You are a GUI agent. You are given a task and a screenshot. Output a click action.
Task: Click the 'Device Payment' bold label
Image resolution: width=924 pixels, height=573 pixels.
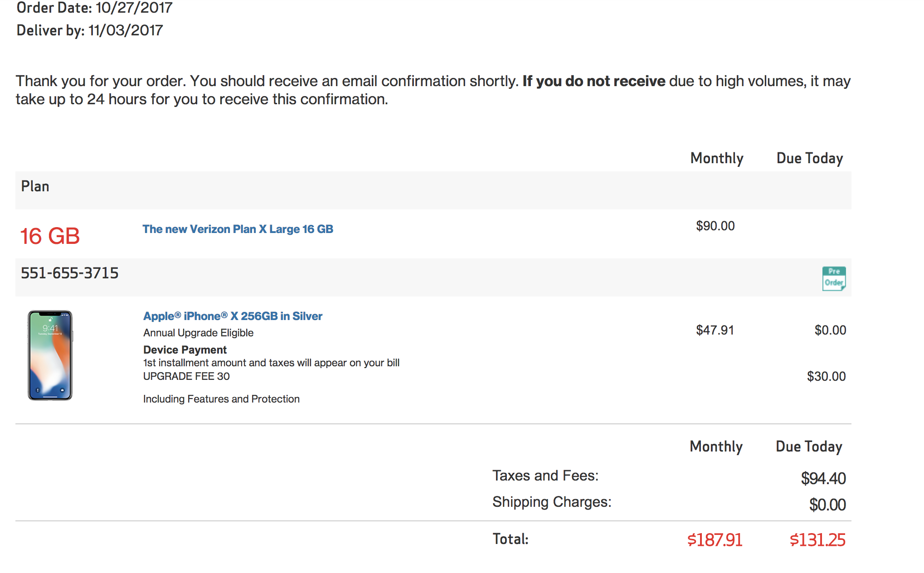click(185, 350)
